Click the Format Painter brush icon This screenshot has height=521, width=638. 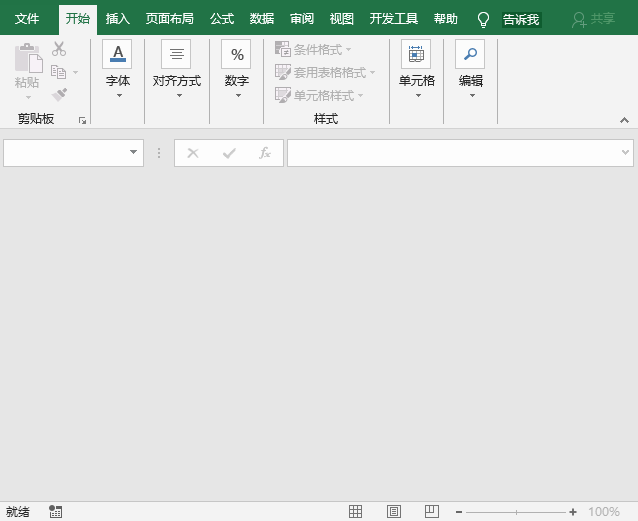tap(59, 95)
